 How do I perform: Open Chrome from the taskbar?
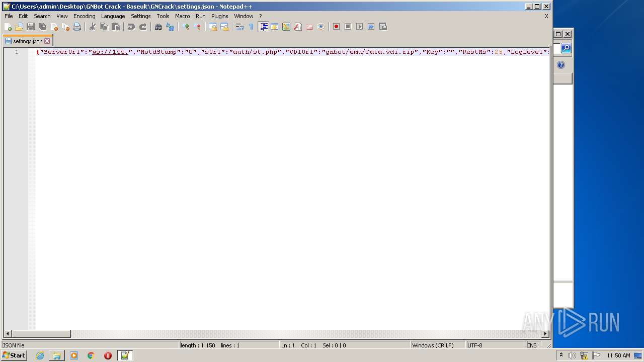[x=91, y=355]
